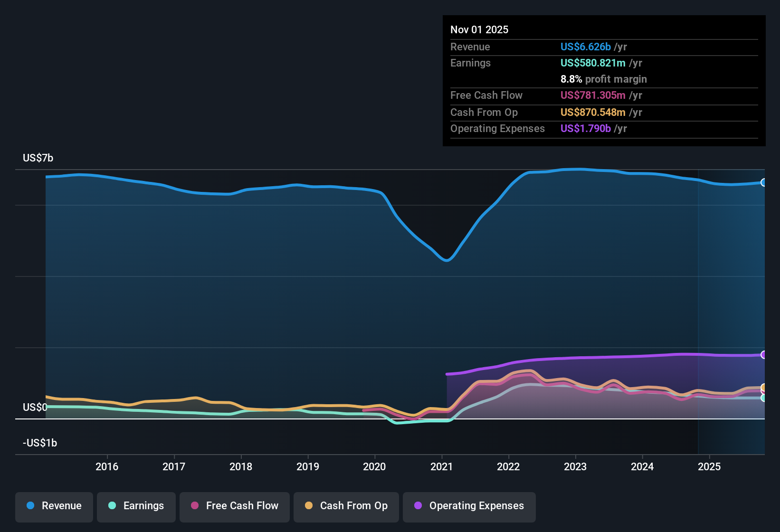Click the teal Earnings legend dot
Image resolution: width=780 pixels, height=532 pixels.
tap(113, 506)
